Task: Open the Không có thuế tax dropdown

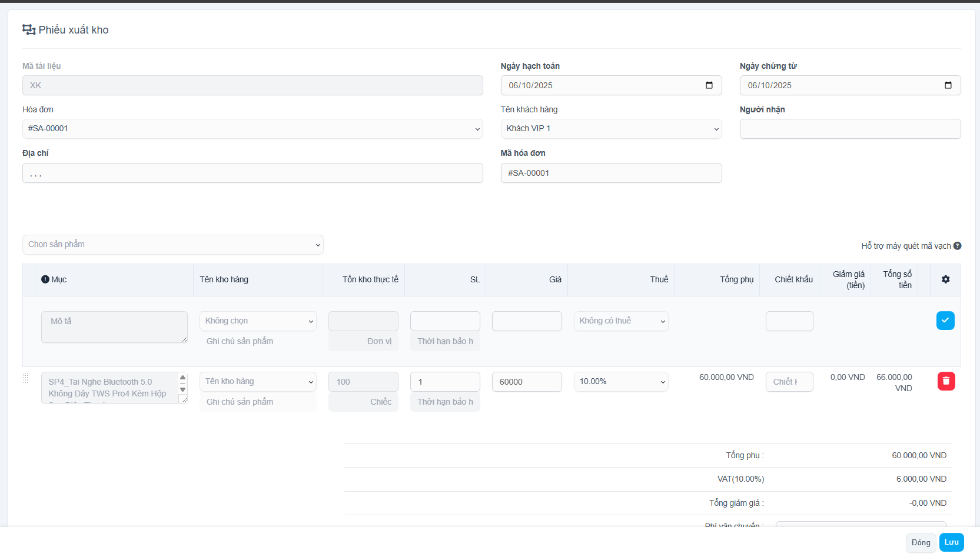Action: point(620,321)
